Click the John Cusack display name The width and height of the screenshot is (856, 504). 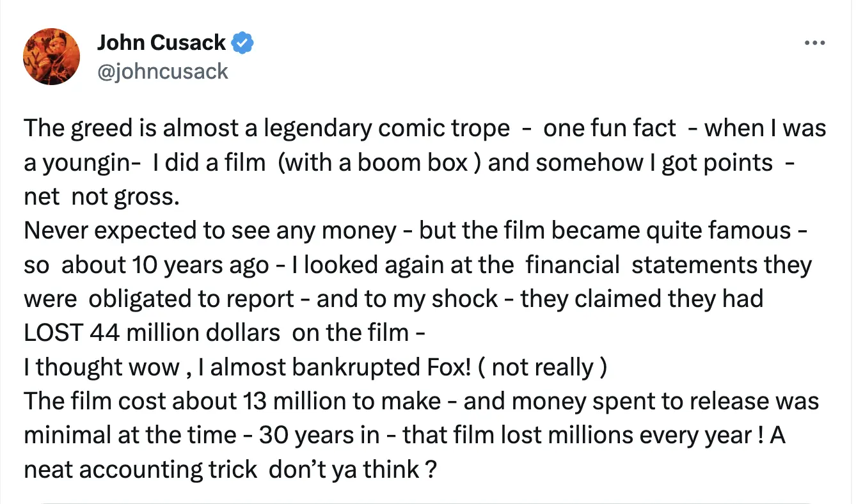161,43
